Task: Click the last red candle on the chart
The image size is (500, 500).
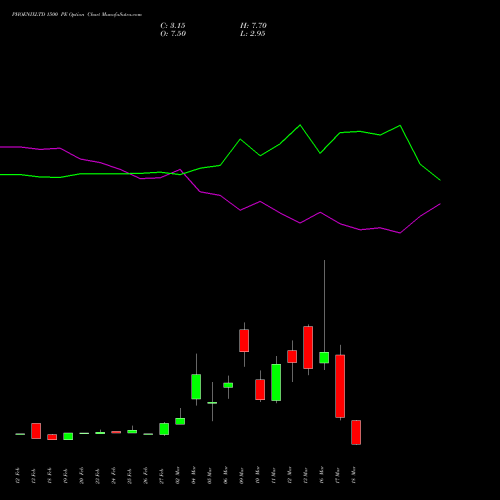Action: pyautogui.click(x=356, y=432)
